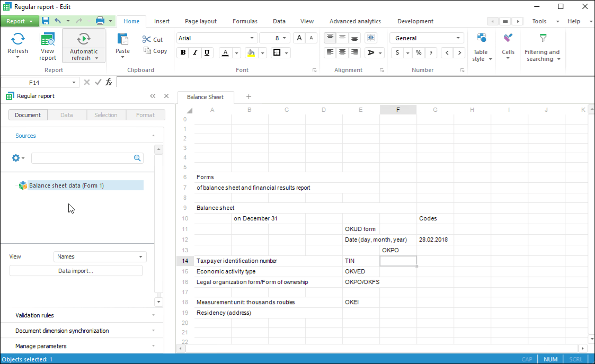Cut the selected cell
Image resolution: width=595 pixels, height=364 pixels.
tap(153, 40)
